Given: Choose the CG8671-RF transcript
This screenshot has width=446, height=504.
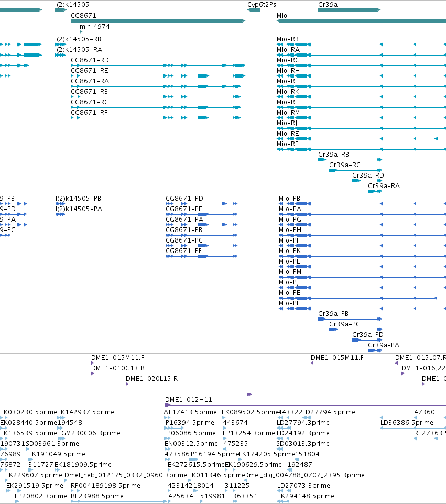Looking at the screenshot, I should [x=156, y=118].
